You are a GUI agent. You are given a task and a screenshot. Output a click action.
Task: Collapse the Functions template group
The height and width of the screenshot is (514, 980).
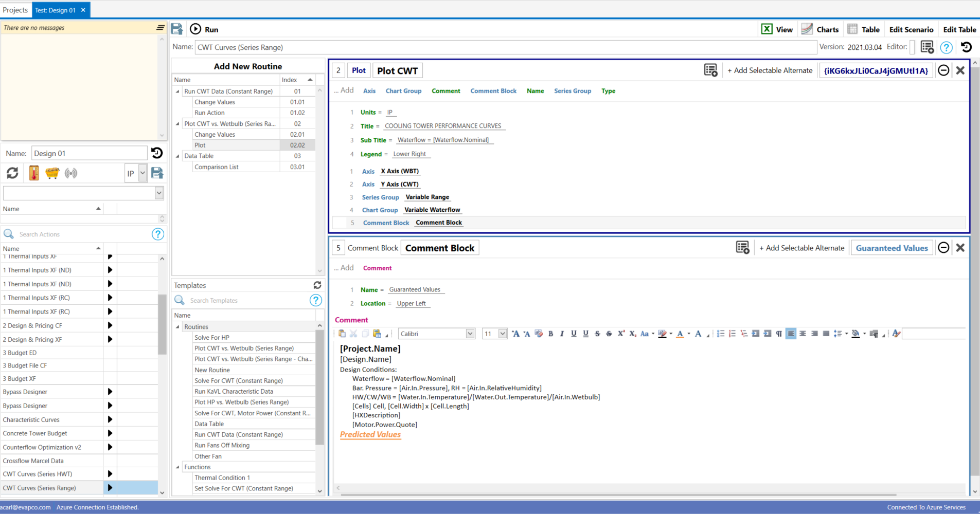[178, 467]
